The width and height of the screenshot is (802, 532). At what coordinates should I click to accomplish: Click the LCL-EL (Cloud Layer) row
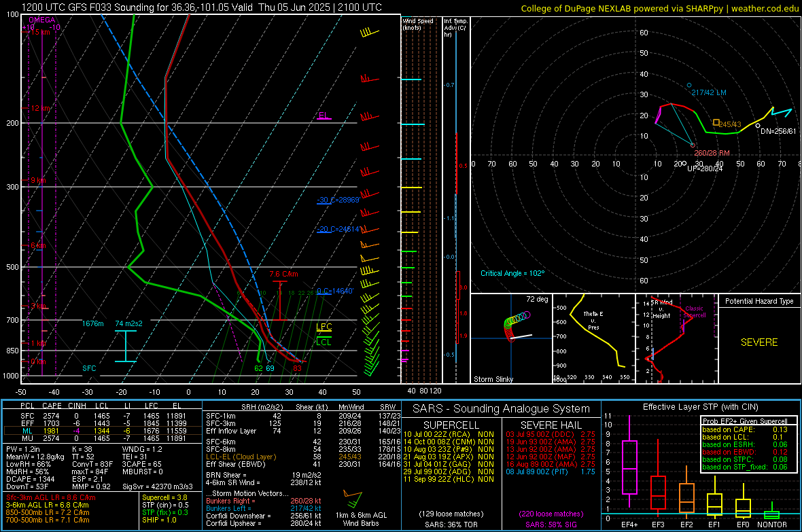[x=303, y=457]
